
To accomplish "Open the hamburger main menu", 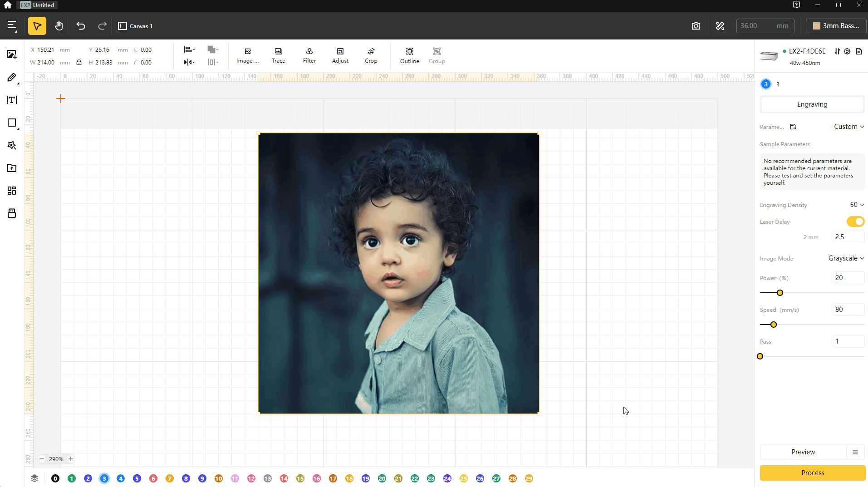I will pyautogui.click(x=12, y=26).
